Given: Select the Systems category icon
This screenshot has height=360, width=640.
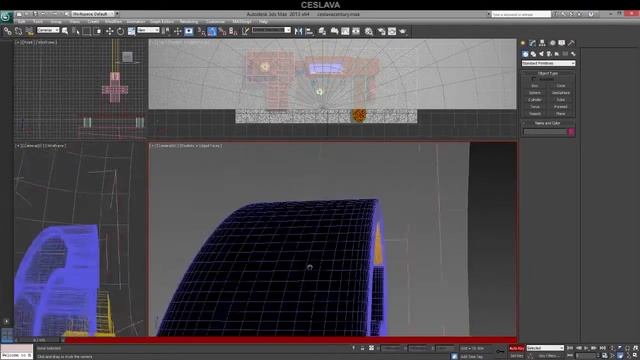Looking at the screenshot, I should (573, 54).
